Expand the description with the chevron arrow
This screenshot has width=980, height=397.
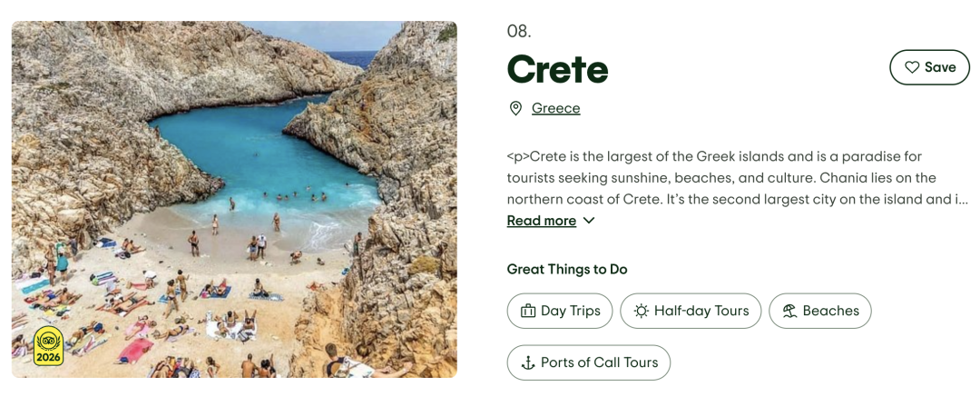coord(589,221)
